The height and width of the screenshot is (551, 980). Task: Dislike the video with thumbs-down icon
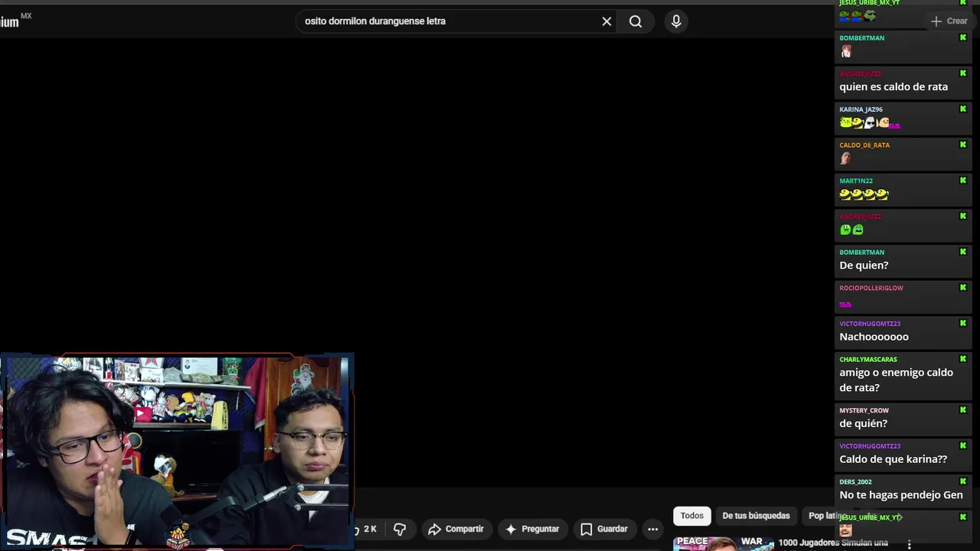400,529
